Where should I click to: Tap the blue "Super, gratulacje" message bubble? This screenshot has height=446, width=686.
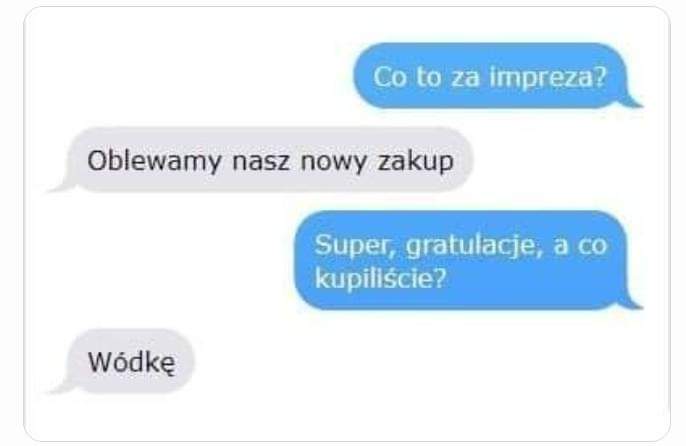[x=466, y=260]
